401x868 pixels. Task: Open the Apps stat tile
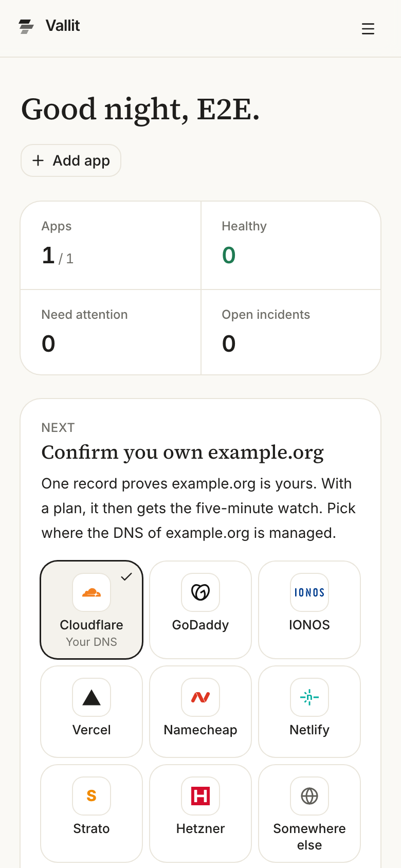[x=111, y=245]
